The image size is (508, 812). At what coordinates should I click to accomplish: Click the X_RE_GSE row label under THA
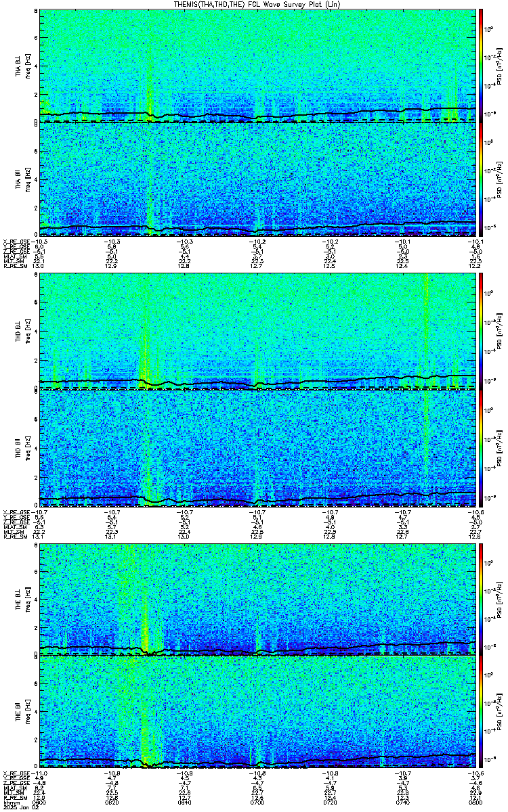[15, 242]
